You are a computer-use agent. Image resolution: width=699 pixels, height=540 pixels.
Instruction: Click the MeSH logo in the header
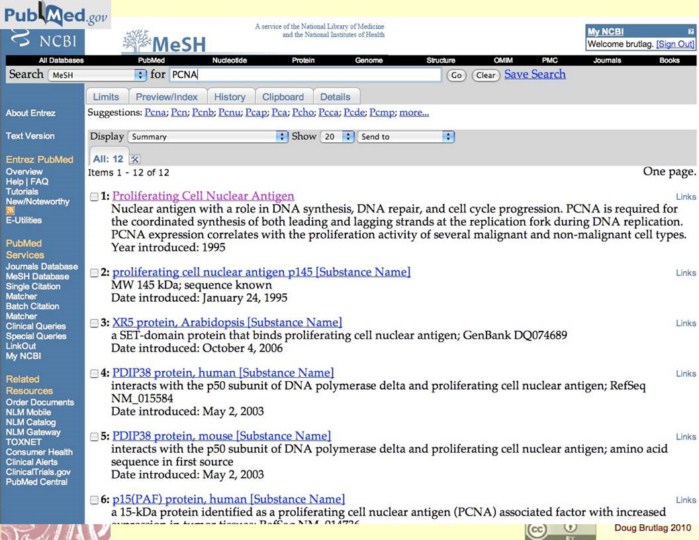click(x=167, y=40)
